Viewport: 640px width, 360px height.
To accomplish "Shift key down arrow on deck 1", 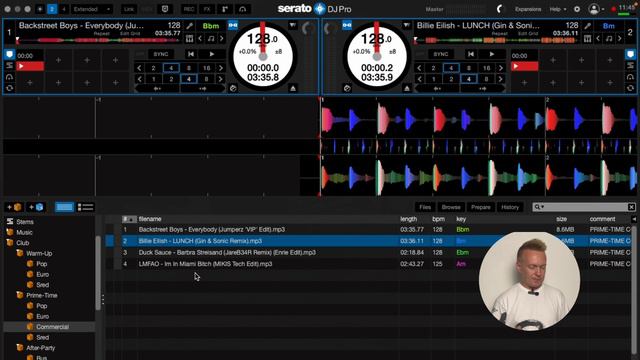I will point(200,39).
